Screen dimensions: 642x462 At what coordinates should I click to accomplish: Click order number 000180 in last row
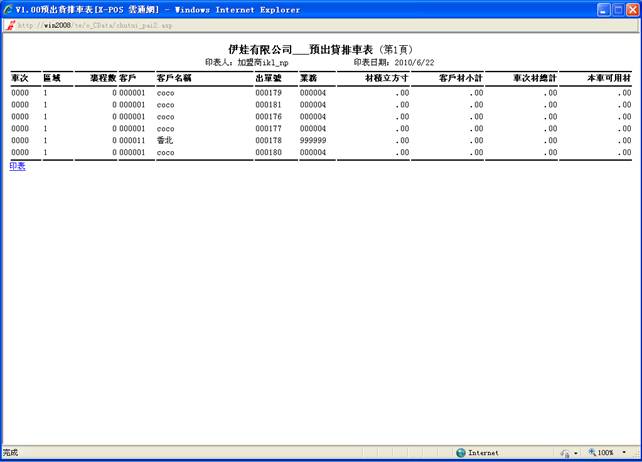[268, 152]
